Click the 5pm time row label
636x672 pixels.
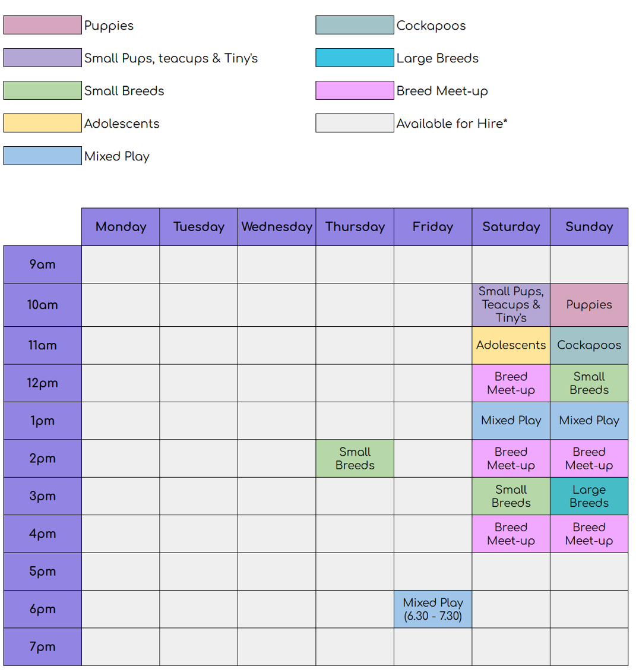tap(42, 572)
